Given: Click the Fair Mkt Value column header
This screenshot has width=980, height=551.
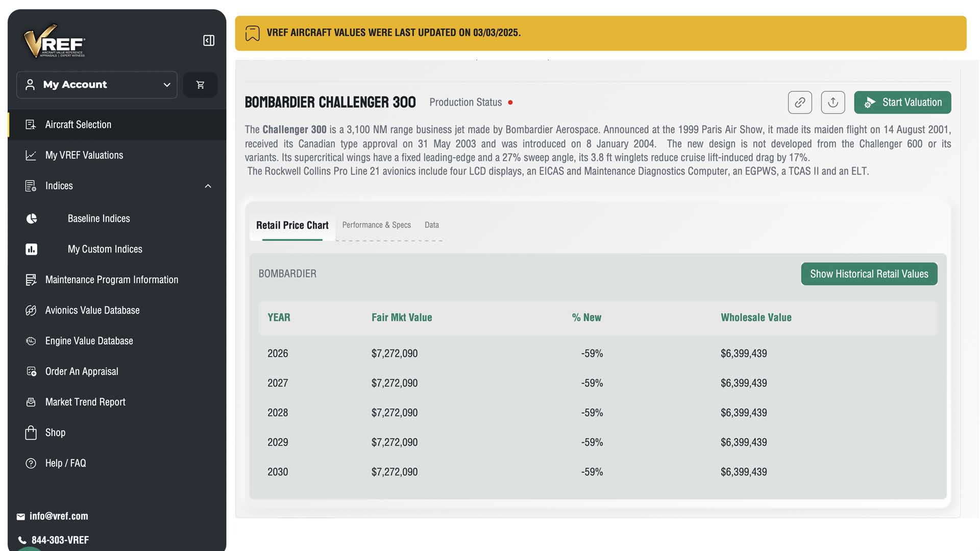Looking at the screenshot, I should click(402, 317).
